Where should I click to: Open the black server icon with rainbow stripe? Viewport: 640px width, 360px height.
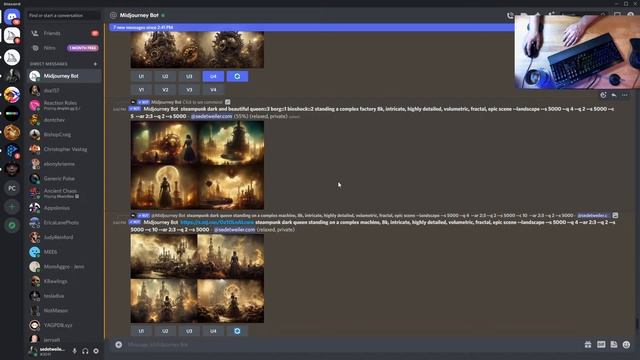click(x=12, y=113)
